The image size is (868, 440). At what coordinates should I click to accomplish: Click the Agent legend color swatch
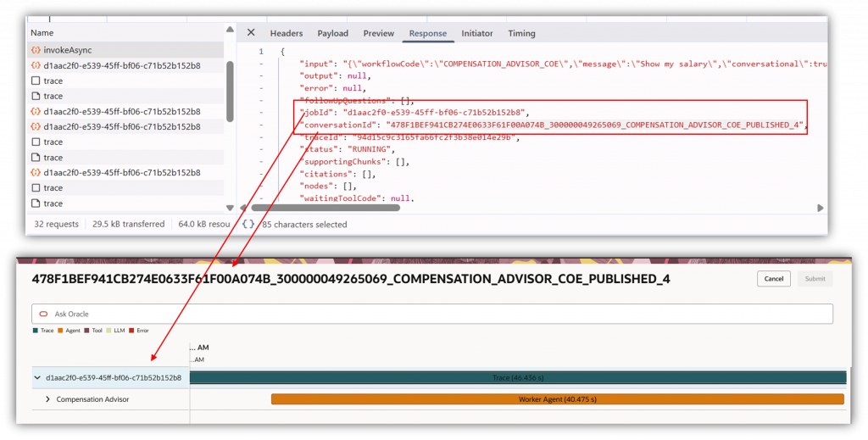pyautogui.click(x=60, y=331)
